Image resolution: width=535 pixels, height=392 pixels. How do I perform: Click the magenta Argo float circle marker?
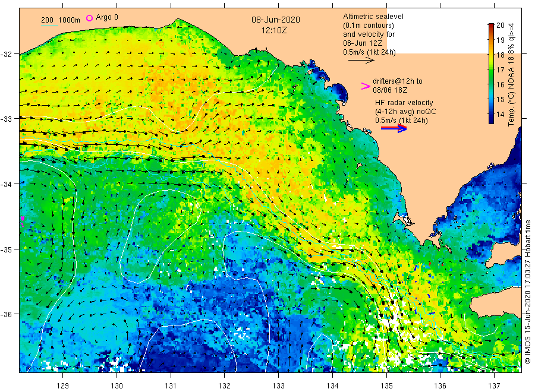[x=89, y=18]
